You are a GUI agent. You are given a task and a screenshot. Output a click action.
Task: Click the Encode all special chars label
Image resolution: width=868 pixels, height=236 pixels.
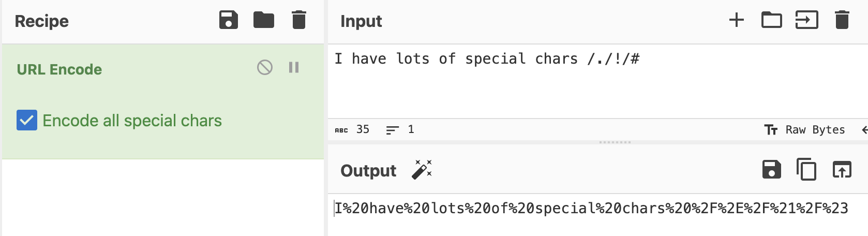point(132,121)
